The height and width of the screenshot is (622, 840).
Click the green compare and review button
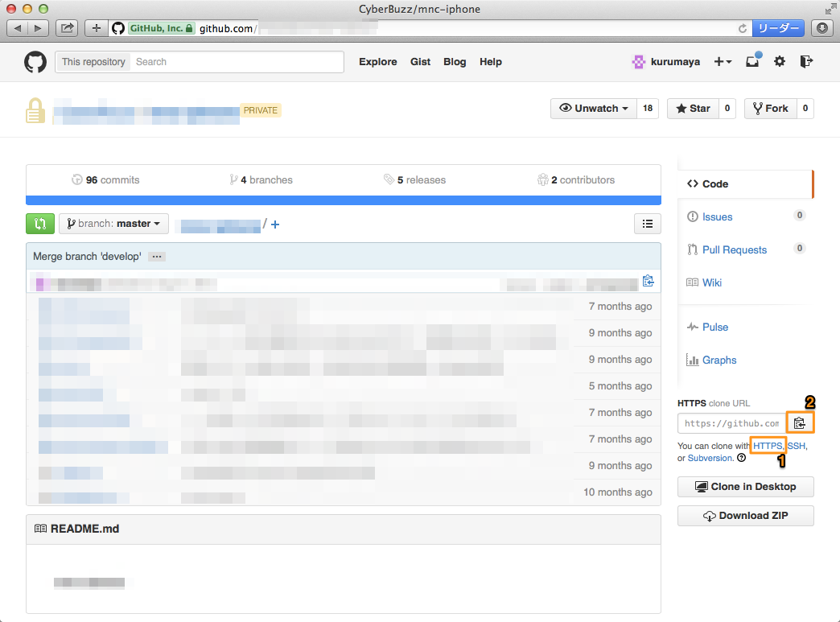pyautogui.click(x=40, y=224)
